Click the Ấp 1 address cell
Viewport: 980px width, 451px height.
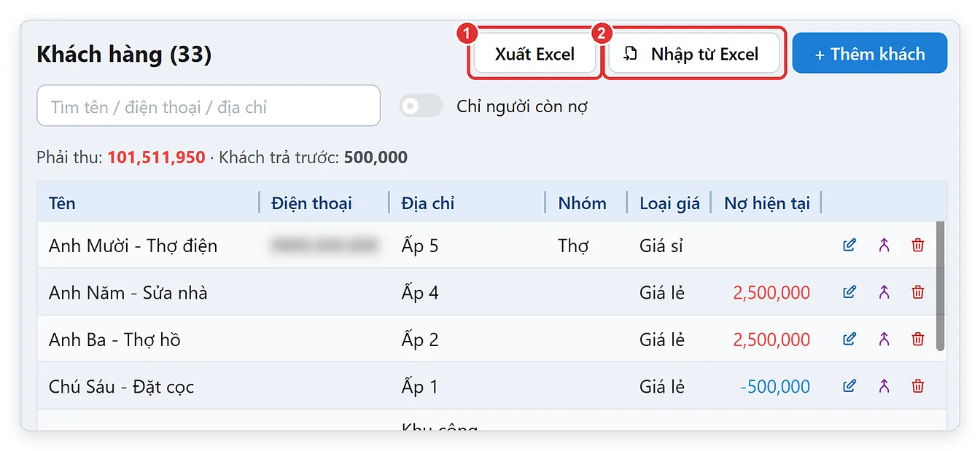click(420, 386)
